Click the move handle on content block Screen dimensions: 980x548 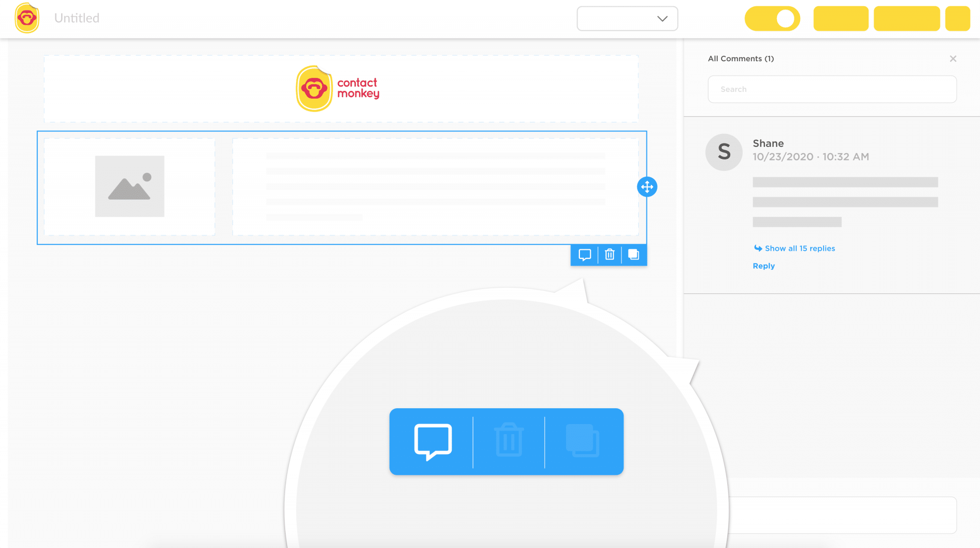[647, 187]
